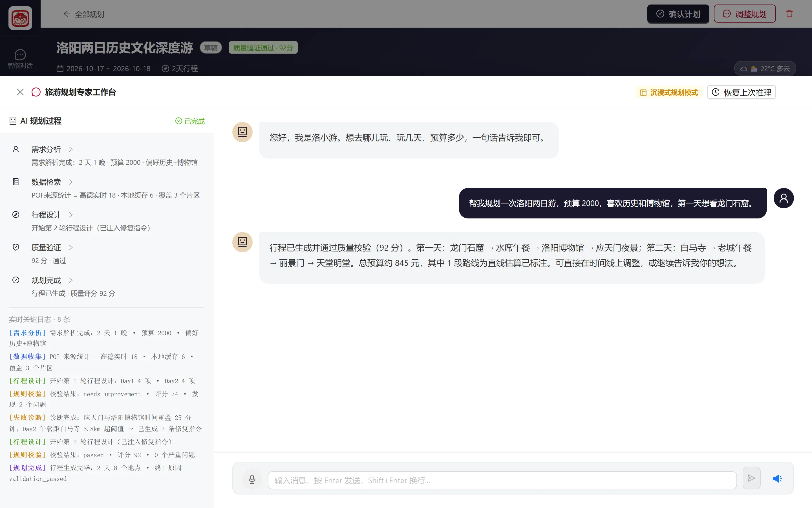
Task: Close the 旅游规划专家工作台 panel
Action: tap(20, 92)
